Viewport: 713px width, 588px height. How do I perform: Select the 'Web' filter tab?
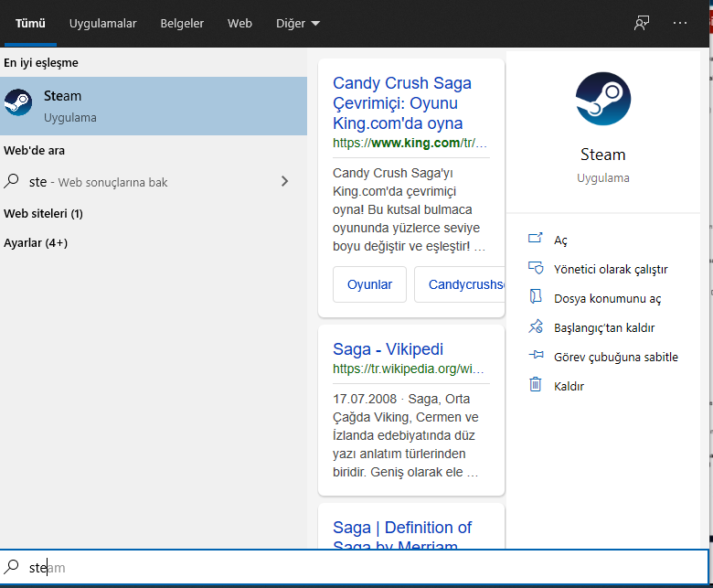point(239,24)
